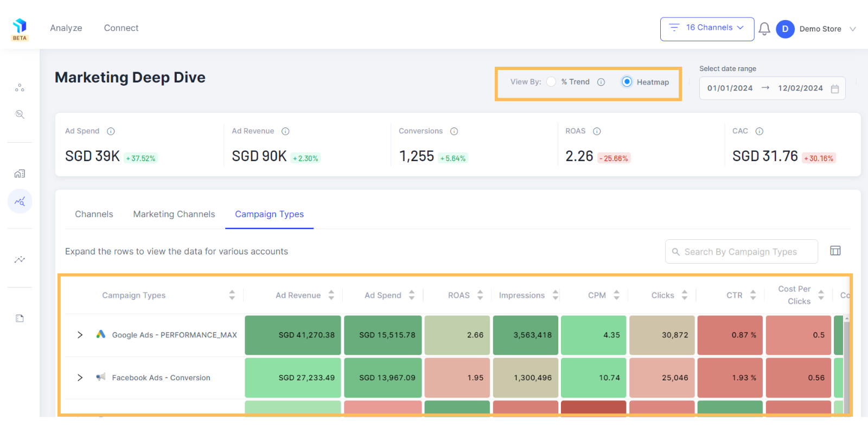
Task: Select the % Trend radio button
Action: (x=551, y=82)
